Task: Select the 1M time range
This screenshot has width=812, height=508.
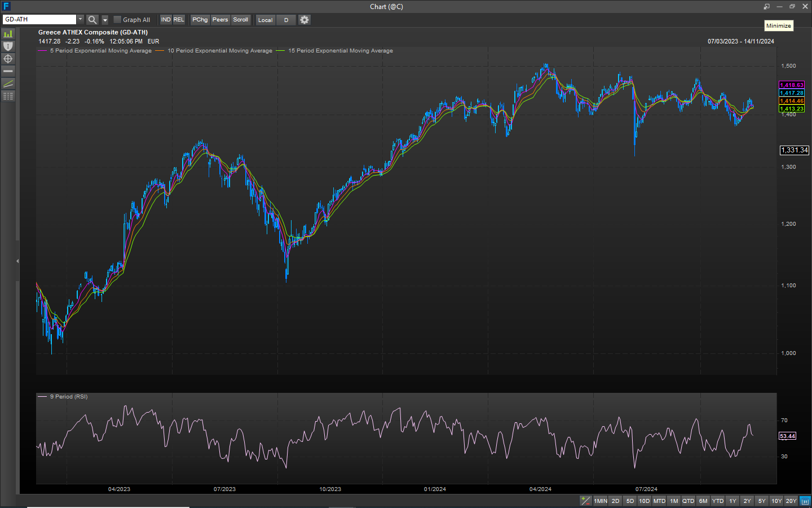Action: click(x=674, y=501)
